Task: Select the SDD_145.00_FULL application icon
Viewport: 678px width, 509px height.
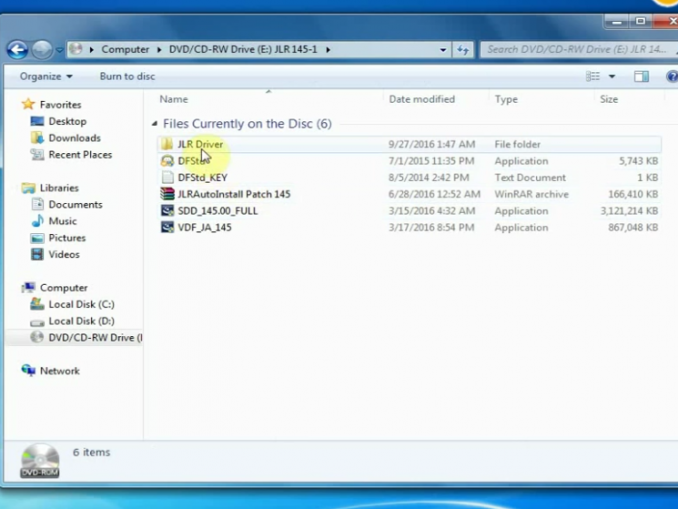Action: pos(167,211)
